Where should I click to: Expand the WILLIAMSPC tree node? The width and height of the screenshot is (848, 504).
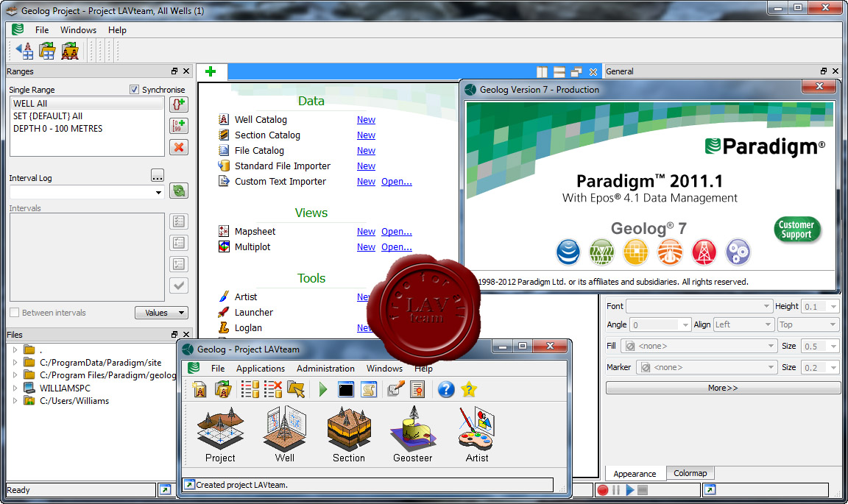[15, 388]
